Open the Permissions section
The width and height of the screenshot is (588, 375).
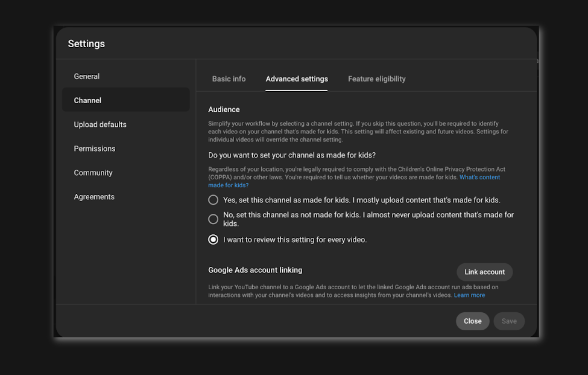pos(95,149)
